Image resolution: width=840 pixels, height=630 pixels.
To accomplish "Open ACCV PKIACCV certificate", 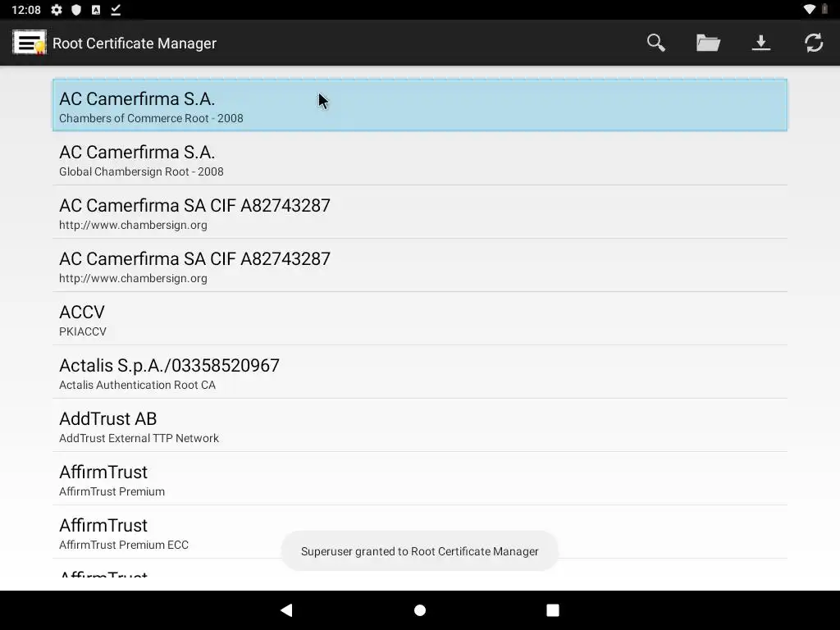I will point(420,319).
